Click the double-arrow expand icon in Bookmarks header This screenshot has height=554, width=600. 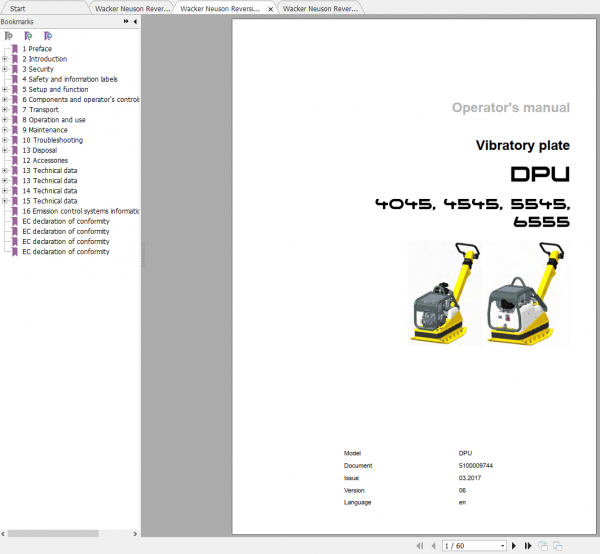[126, 22]
